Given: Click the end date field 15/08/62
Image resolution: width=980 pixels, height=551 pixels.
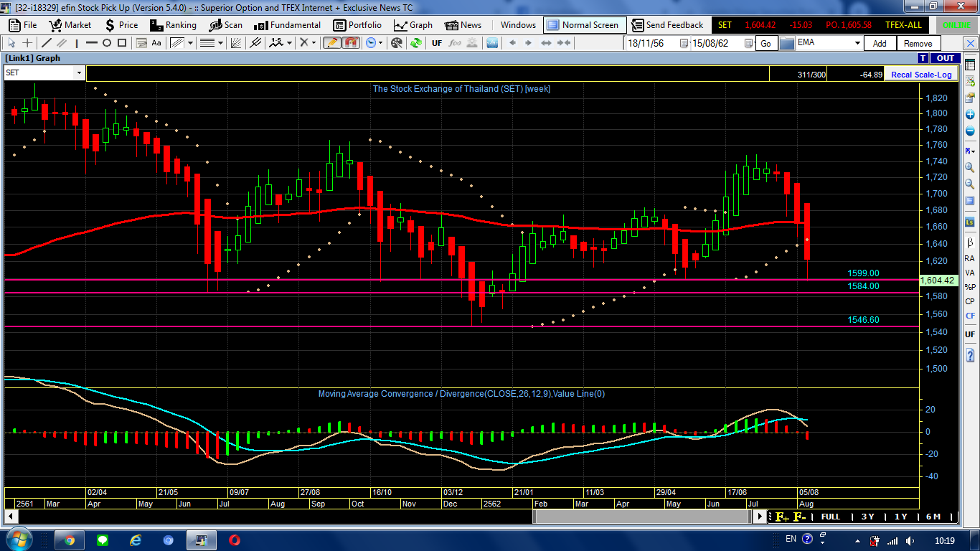Looking at the screenshot, I should point(716,44).
